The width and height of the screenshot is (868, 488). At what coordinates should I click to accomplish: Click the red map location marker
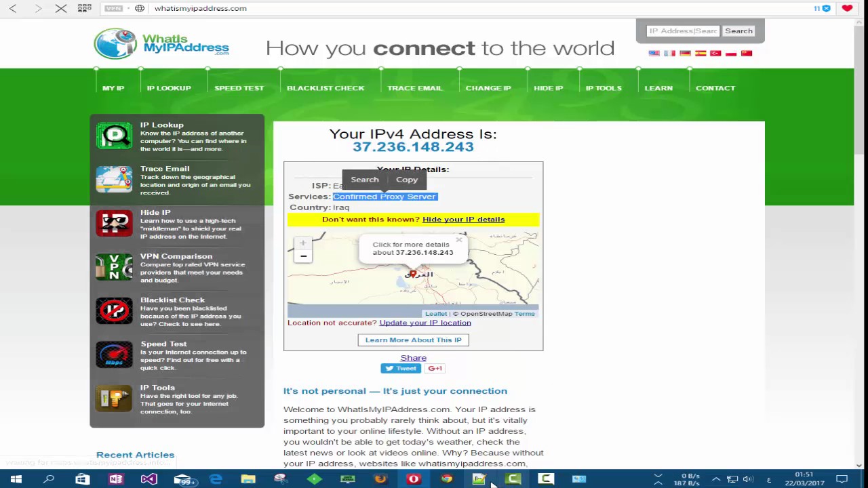point(413,274)
